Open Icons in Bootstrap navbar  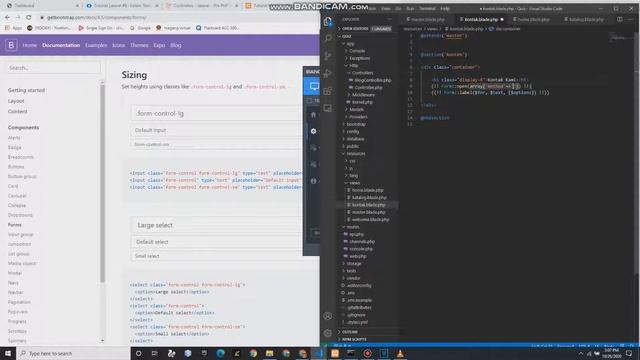point(118,45)
